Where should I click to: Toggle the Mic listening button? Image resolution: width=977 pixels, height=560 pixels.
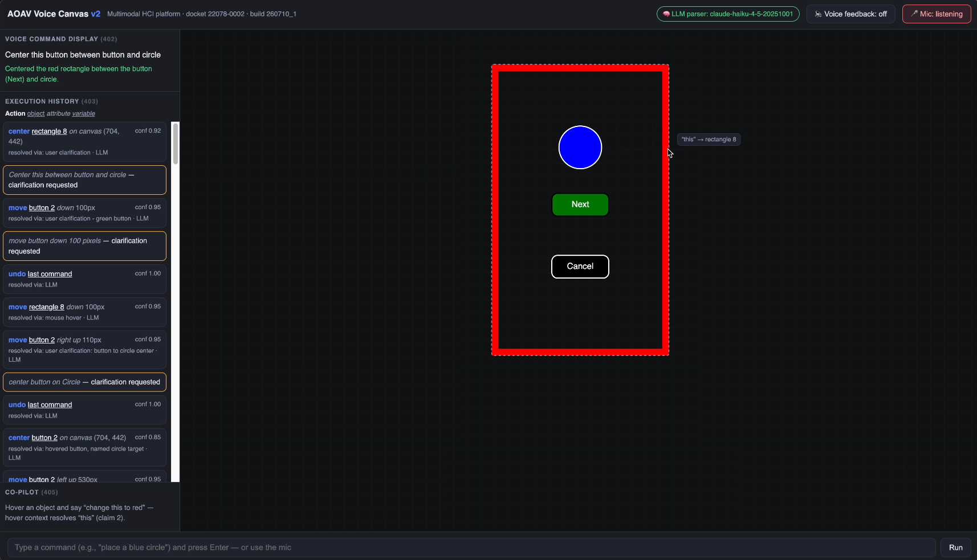click(x=937, y=14)
